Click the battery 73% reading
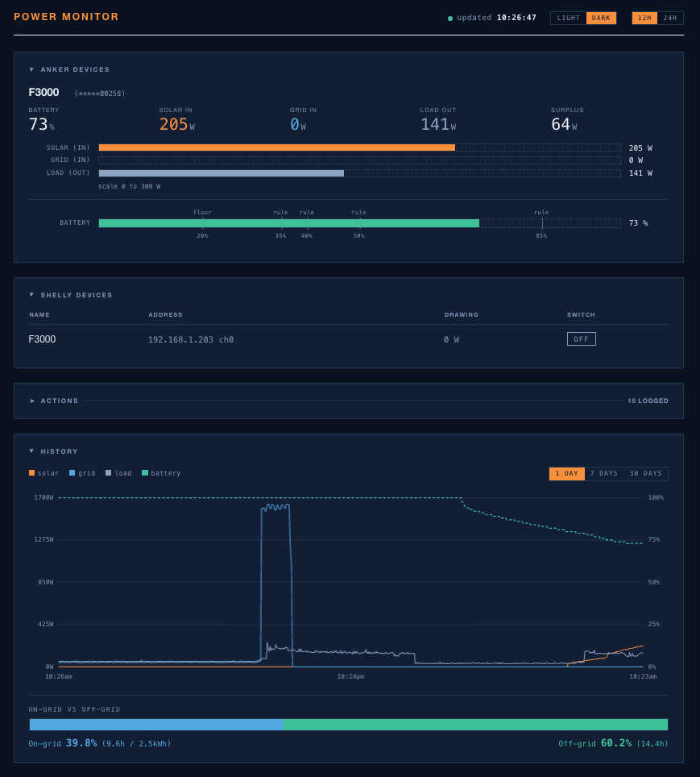 [x=41, y=124]
